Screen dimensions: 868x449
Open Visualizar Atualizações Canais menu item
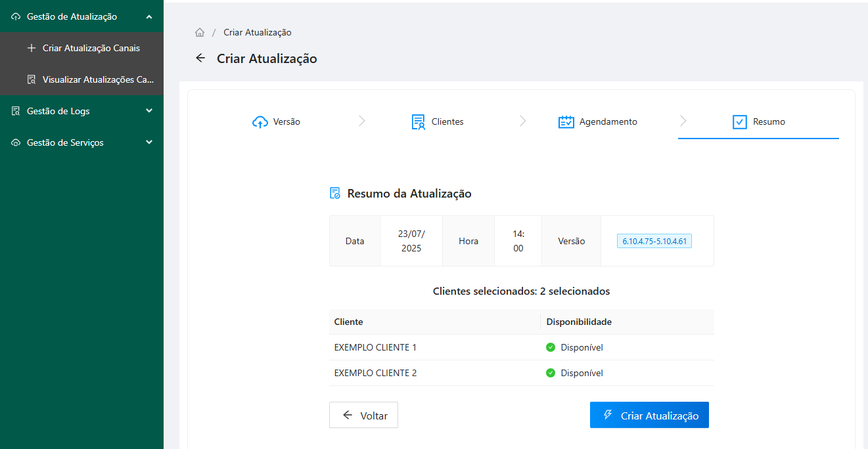pos(98,80)
